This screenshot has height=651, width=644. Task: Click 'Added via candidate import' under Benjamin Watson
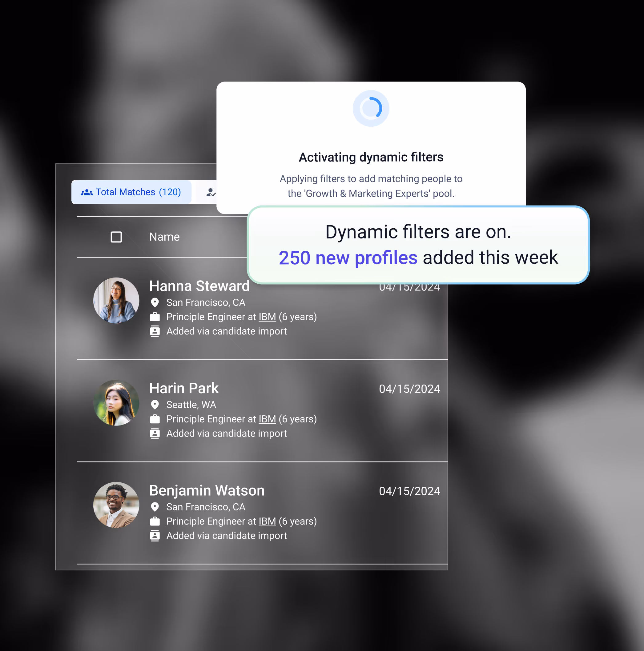pyautogui.click(x=227, y=535)
